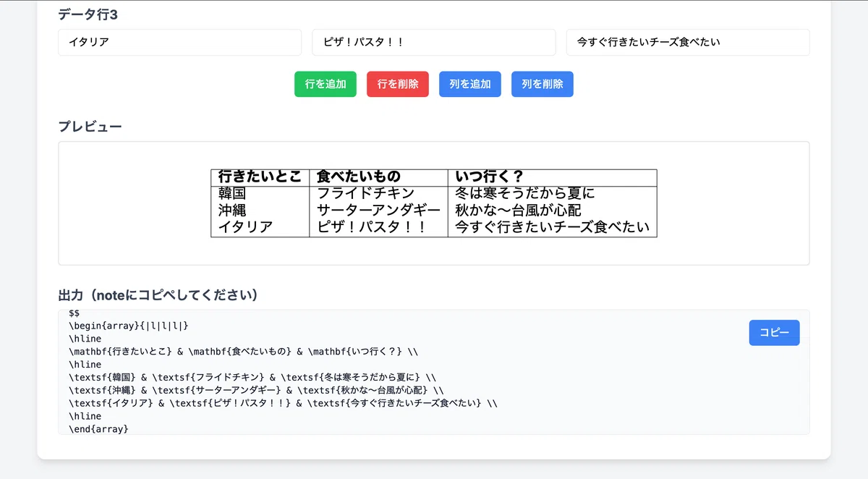
Task: Click the \textsf{沖縄} output line
Action: tap(256, 391)
